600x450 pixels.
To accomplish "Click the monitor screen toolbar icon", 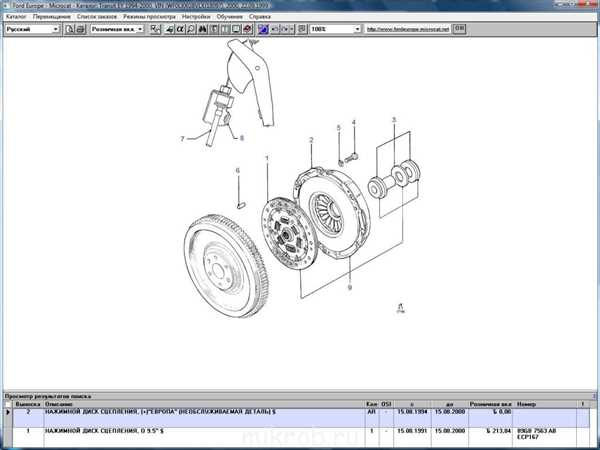I will point(236,29).
